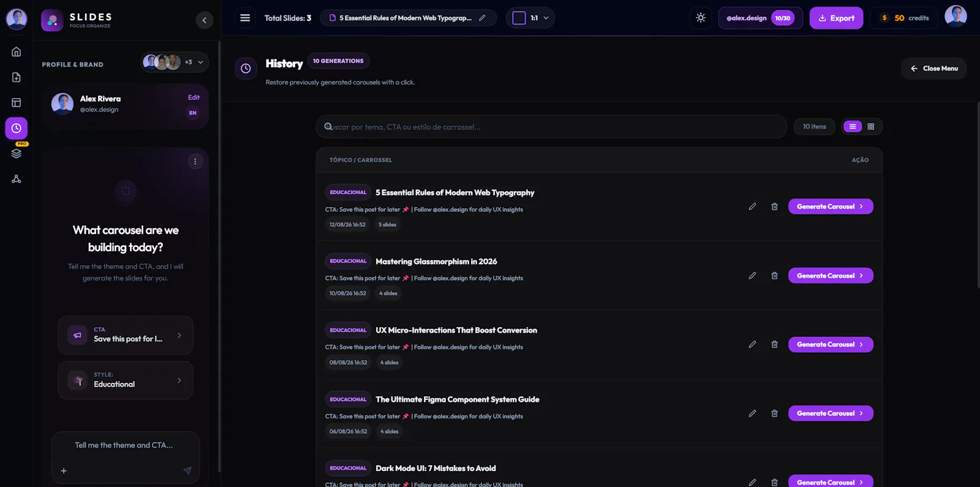
Task: Delete Mastering Glassmorphism in 2026 entry
Action: pyautogui.click(x=774, y=276)
